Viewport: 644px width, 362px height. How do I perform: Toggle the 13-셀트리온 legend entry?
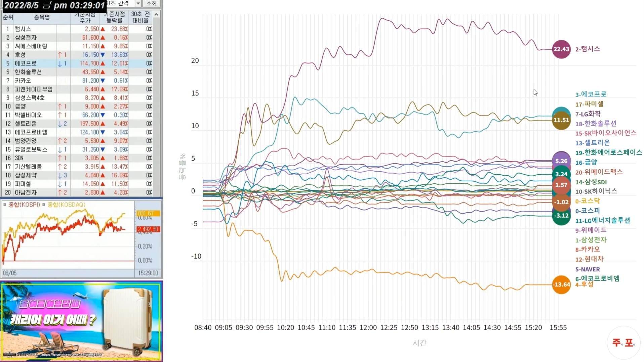(x=592, y=143)
